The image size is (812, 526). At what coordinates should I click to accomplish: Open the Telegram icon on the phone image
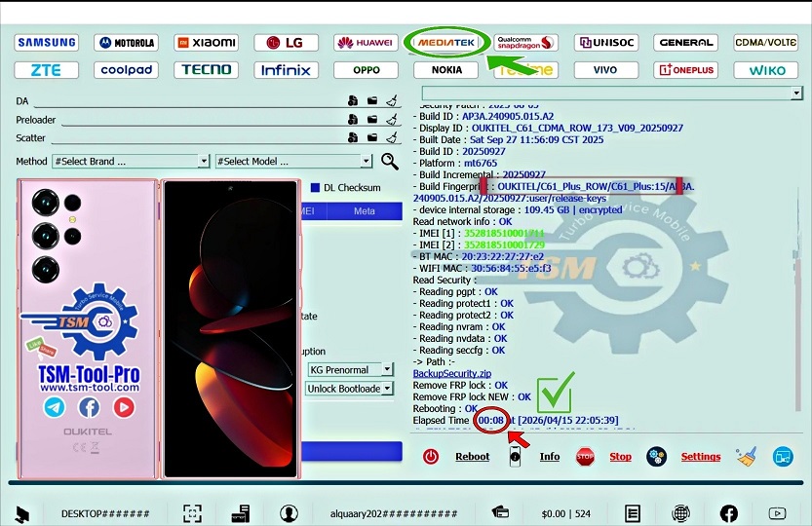click(55, 407)
